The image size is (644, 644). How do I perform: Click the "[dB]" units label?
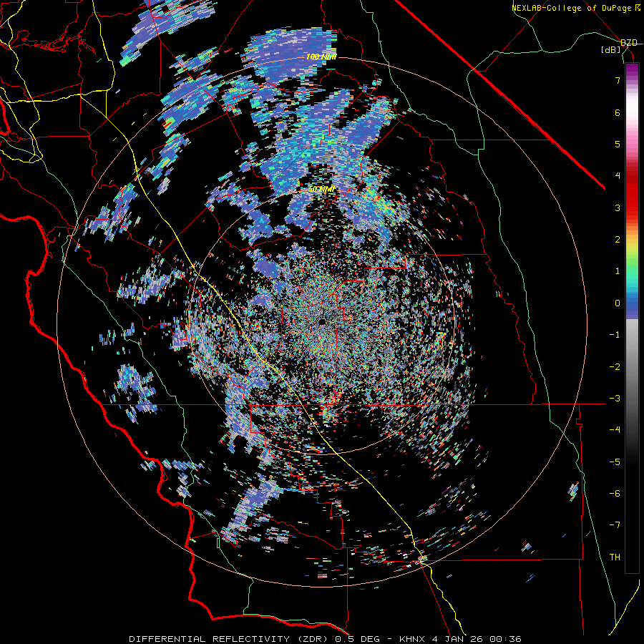click(611, 50)
